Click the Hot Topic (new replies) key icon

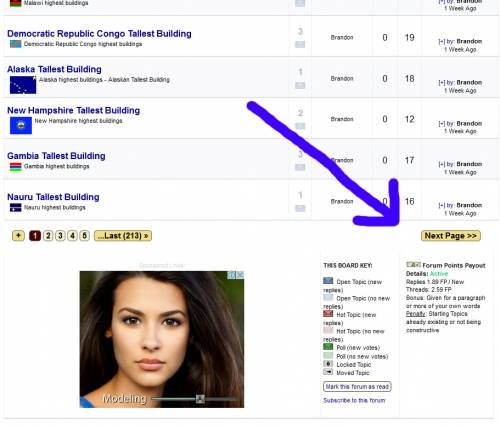pos(328,314)
